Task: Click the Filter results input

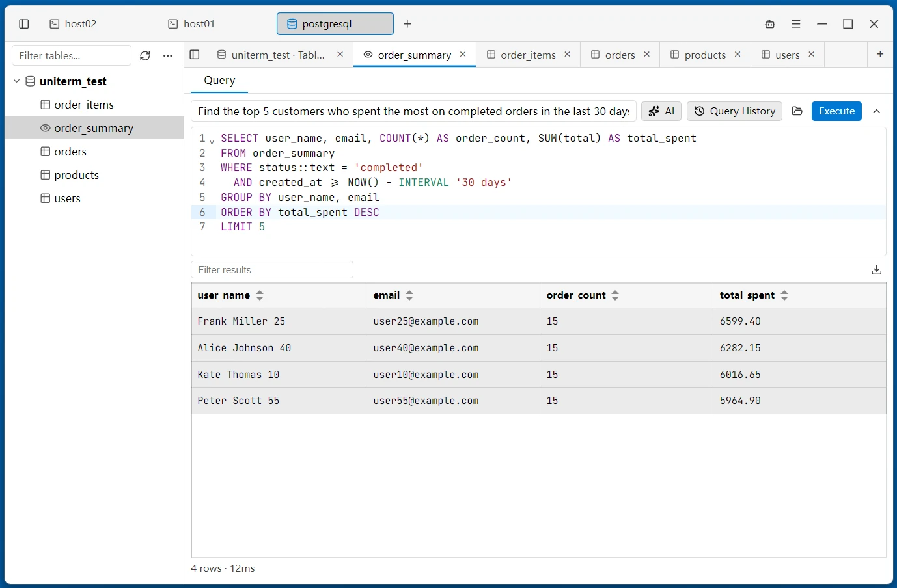Action: coord(272,270)
